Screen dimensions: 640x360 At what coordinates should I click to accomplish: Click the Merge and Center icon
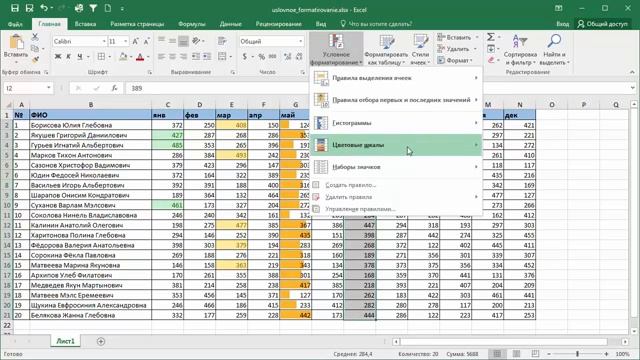222,57
